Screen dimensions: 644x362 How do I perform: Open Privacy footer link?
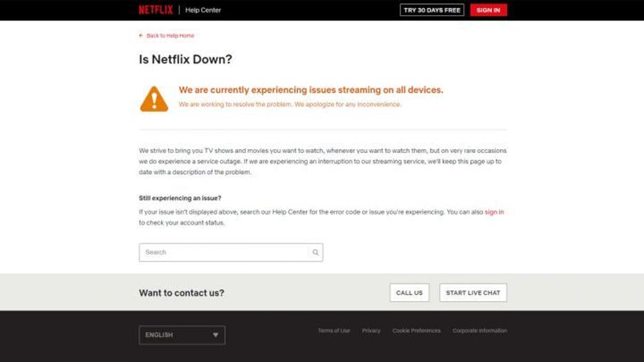coord(371,330)
